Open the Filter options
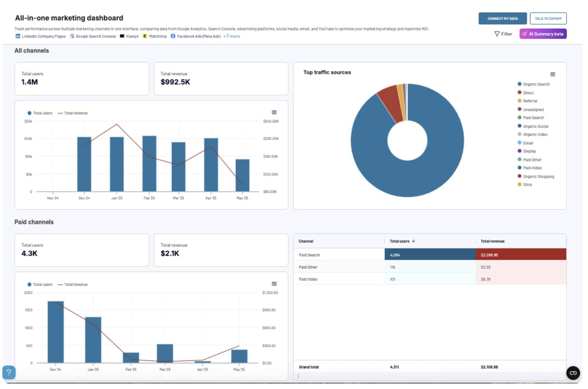Screen dimensions: 588x389 click(503, 34)
